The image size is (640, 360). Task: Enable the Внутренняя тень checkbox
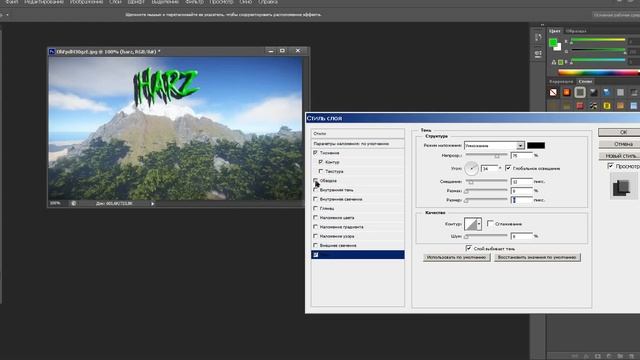tap(315, 190)
